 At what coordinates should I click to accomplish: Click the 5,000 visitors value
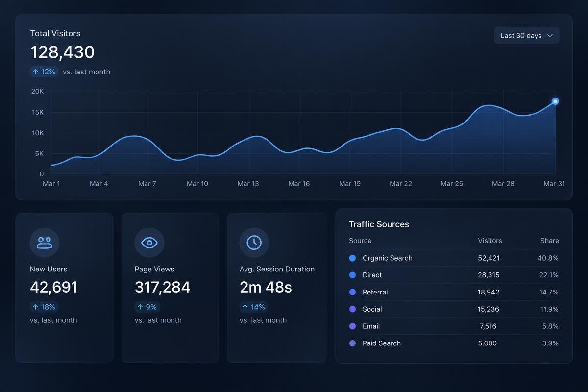(x=488, y=343)
